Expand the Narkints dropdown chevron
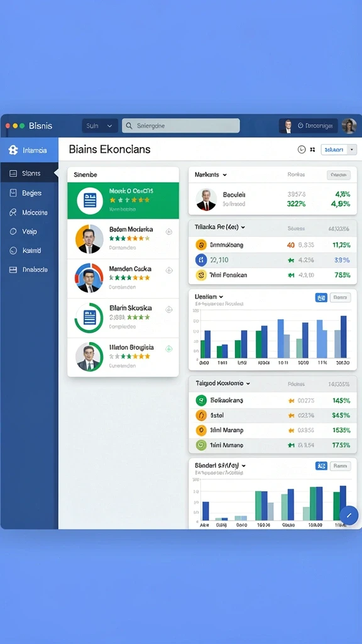Screen dimensions: 362x644 tap(224, 175)
